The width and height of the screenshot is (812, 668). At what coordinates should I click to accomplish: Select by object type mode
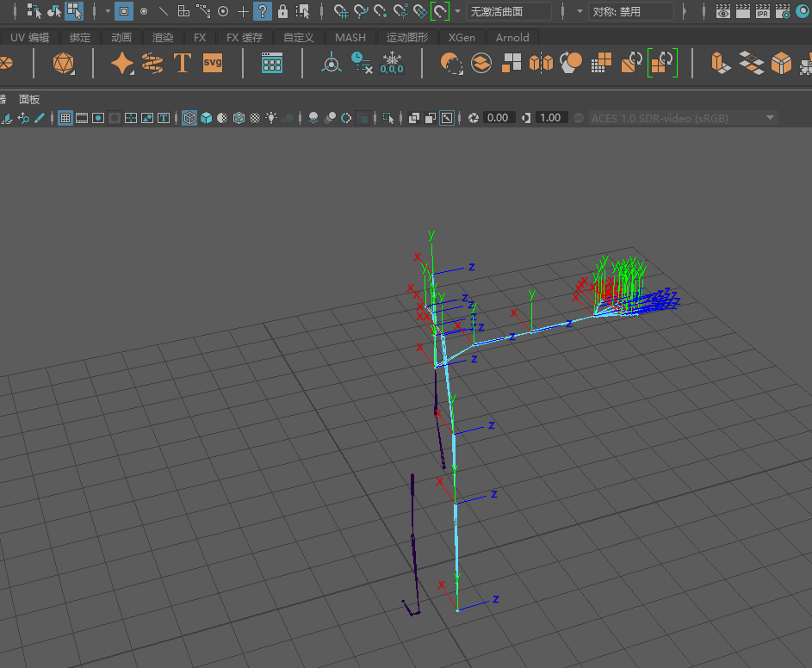(54, 11)
